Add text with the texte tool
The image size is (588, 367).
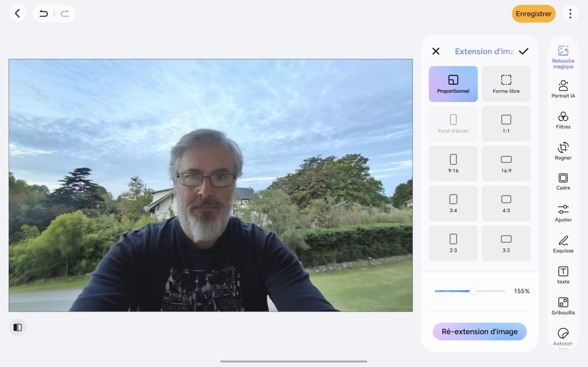(563, 275)
